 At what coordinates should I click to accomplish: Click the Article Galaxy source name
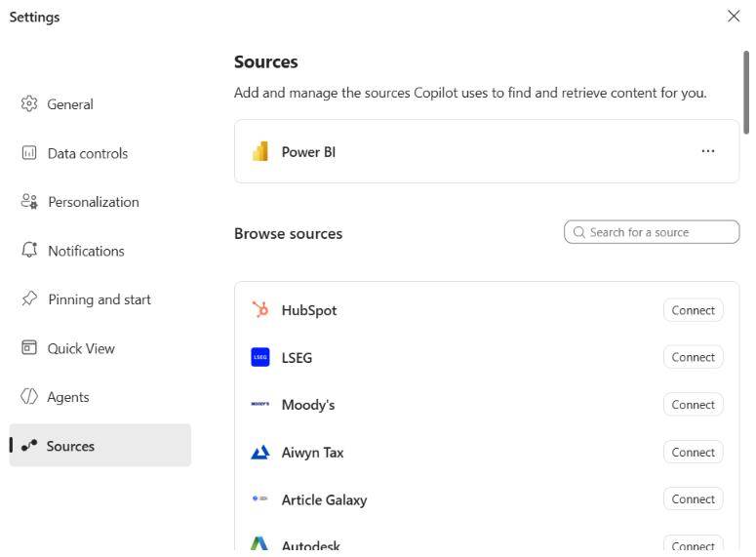pos(324,499)
